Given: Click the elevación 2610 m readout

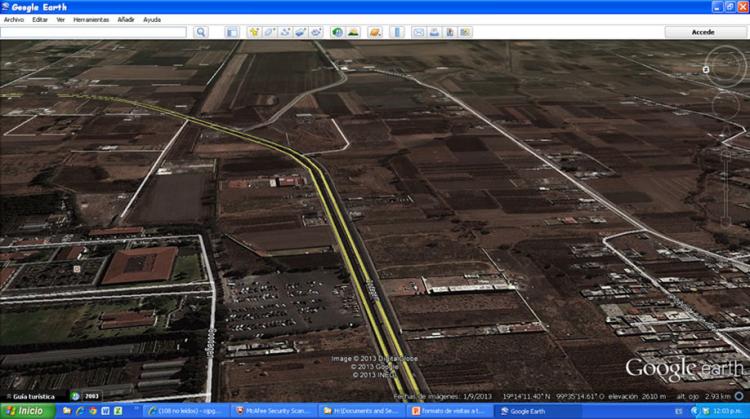Looking at the screenshot, I should pyautogui.click(x=638, y=397).
